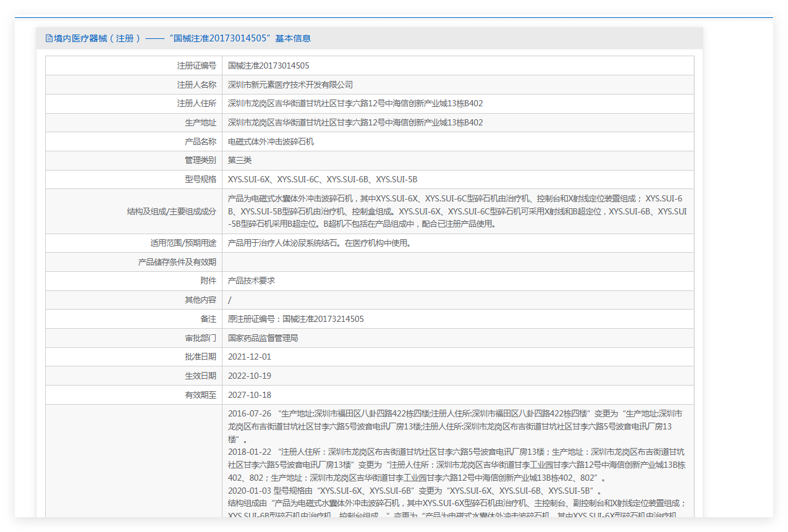The width and height of the screenshot is (788, 532).
Task: Click the 结构及组成/主要组成成分 label
Action: tap(172, 211)
